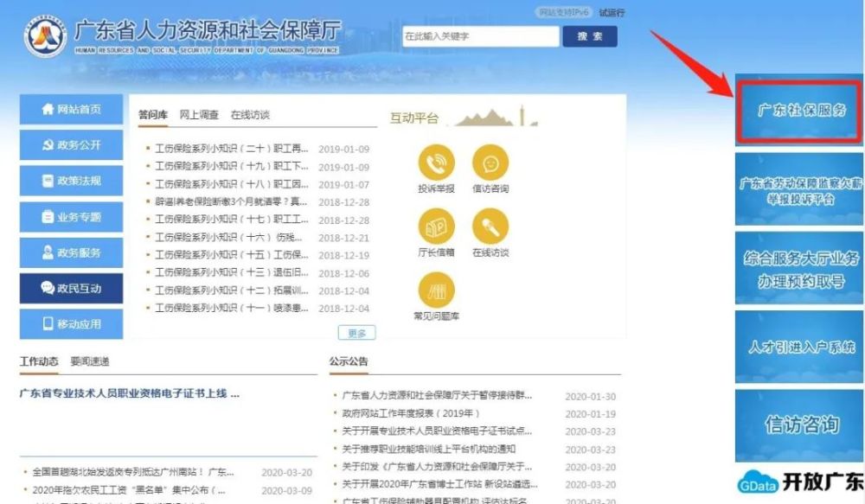Open article 辟谣|养老保险断缴3个月就清零
Screen dimensions: 865x504
pyautogui.click(x=231, y=201)
